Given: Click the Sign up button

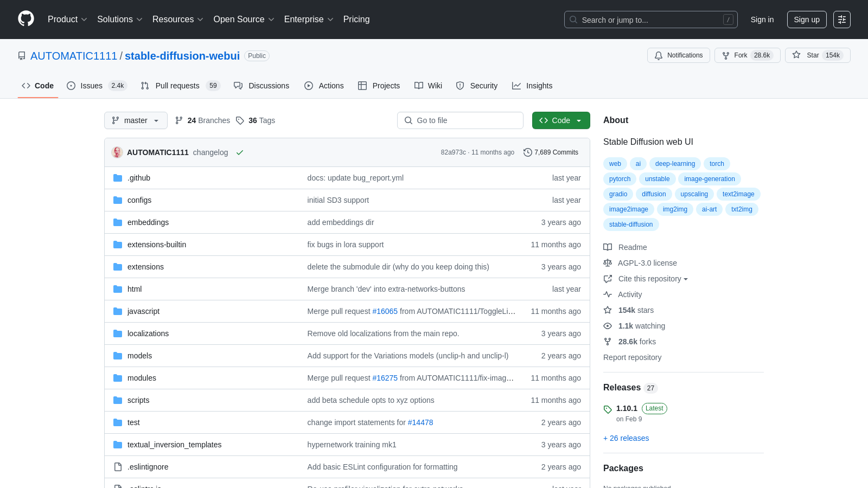Looking at the screenshot, I should (x=807, y=19).
